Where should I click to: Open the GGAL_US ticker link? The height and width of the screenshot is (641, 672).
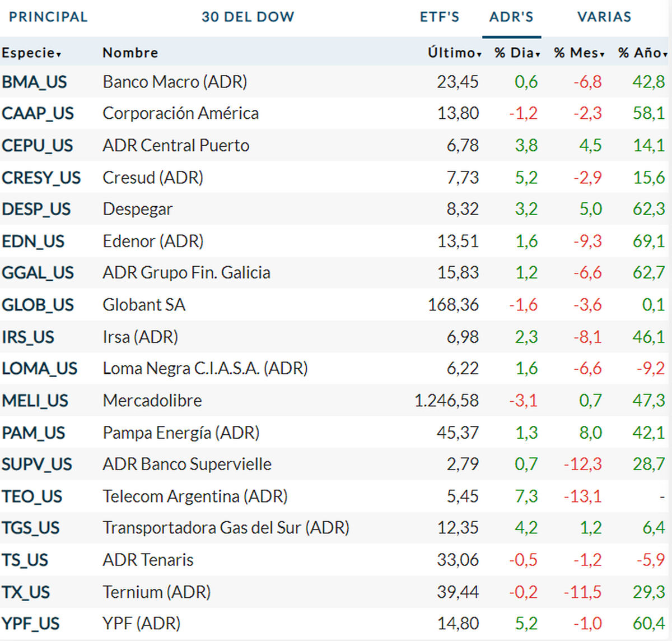[38, 273]
